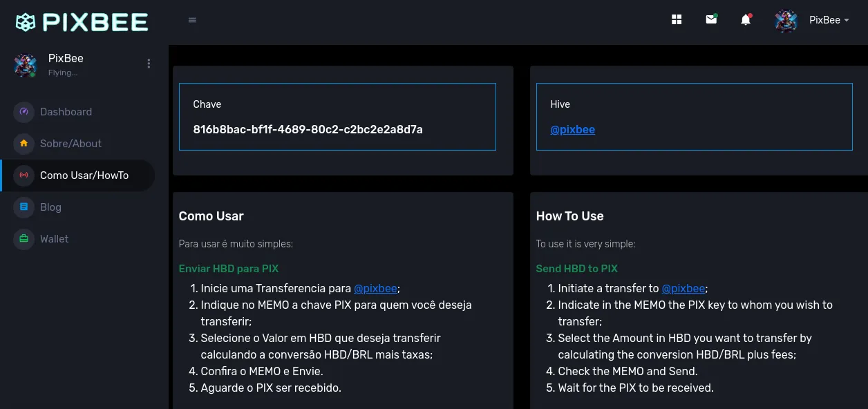Click 'Wait for the PIX to be received.' step
The image size is (868, 409).
pyautogui.click(x=636, y=388)
